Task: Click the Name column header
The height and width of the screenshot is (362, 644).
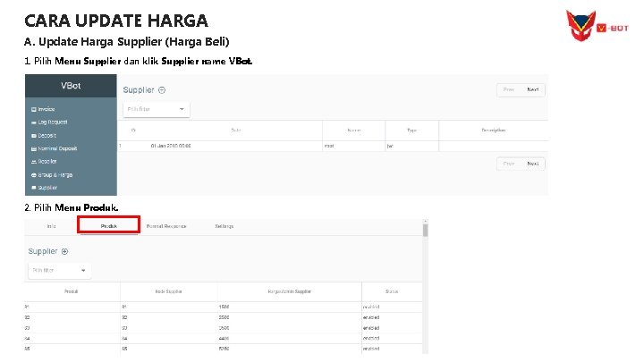Action: (x=353, y=130)
